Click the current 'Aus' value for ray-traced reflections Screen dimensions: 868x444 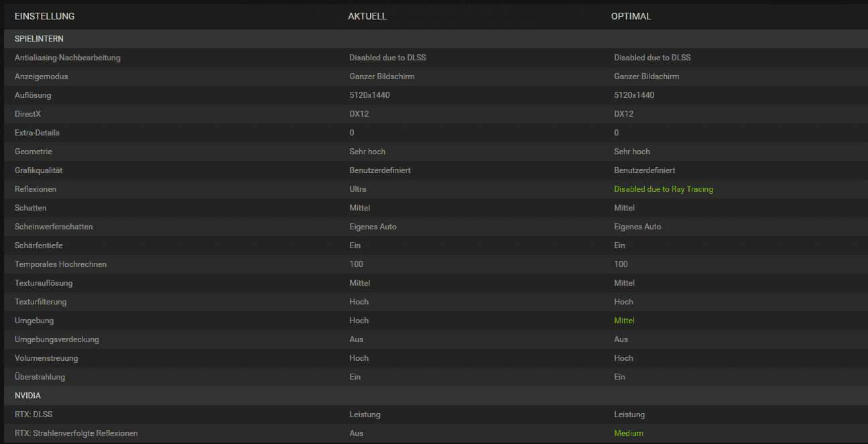tap(356, 433)
